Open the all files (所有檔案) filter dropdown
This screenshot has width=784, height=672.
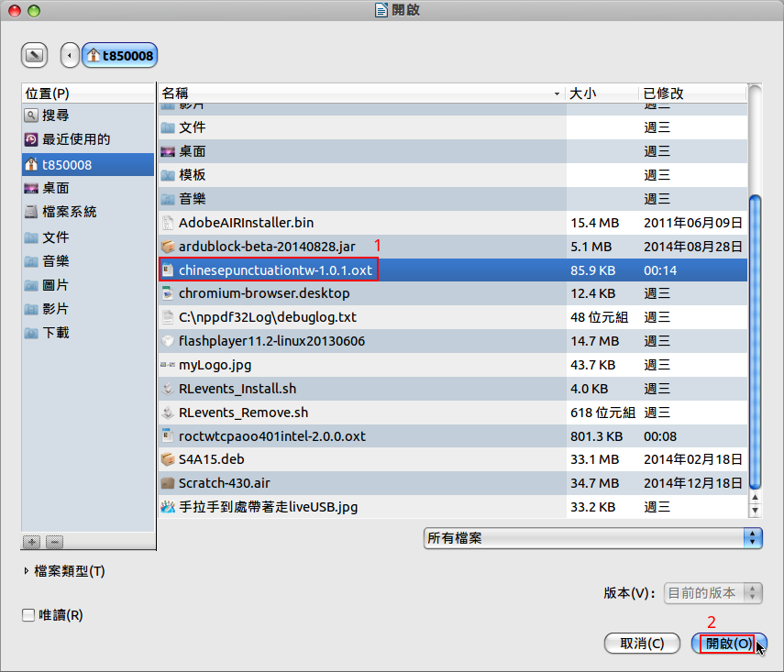[592, 538]
